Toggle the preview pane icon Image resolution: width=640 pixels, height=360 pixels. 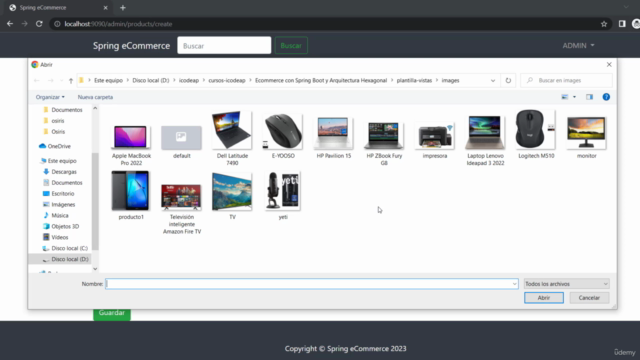tap(589, 97)
